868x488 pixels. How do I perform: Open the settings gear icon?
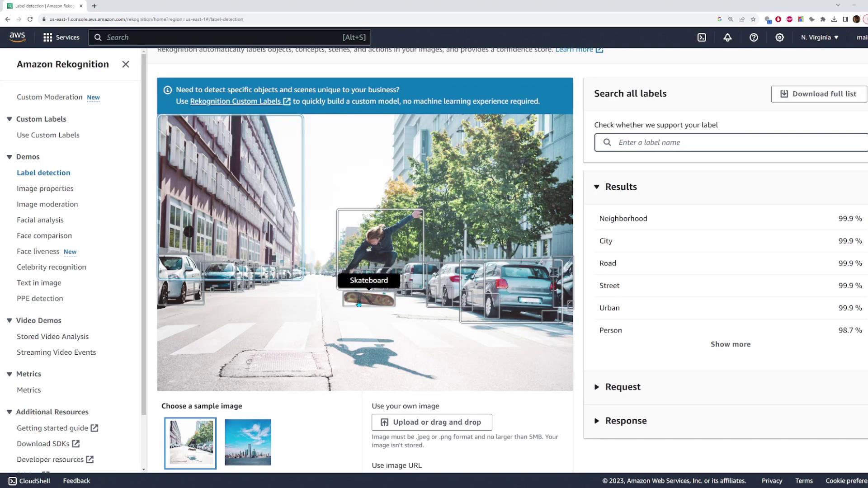tap(779, 38)
